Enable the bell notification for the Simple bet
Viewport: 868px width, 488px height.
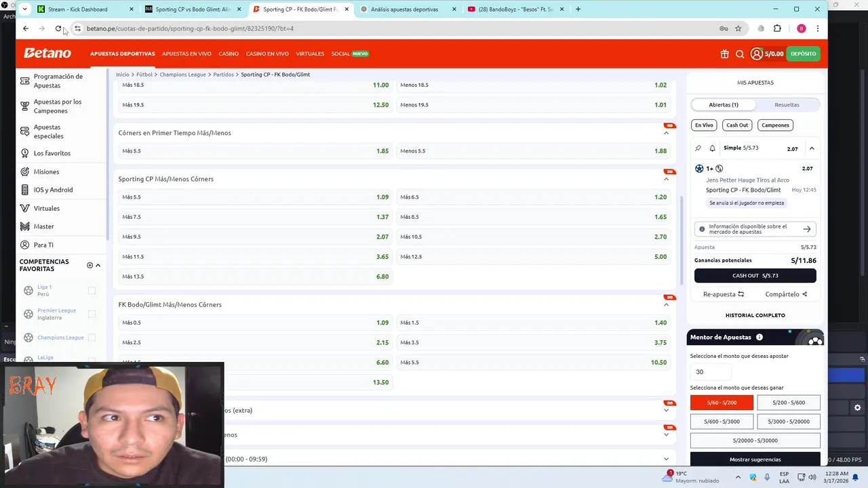[712, 148]
